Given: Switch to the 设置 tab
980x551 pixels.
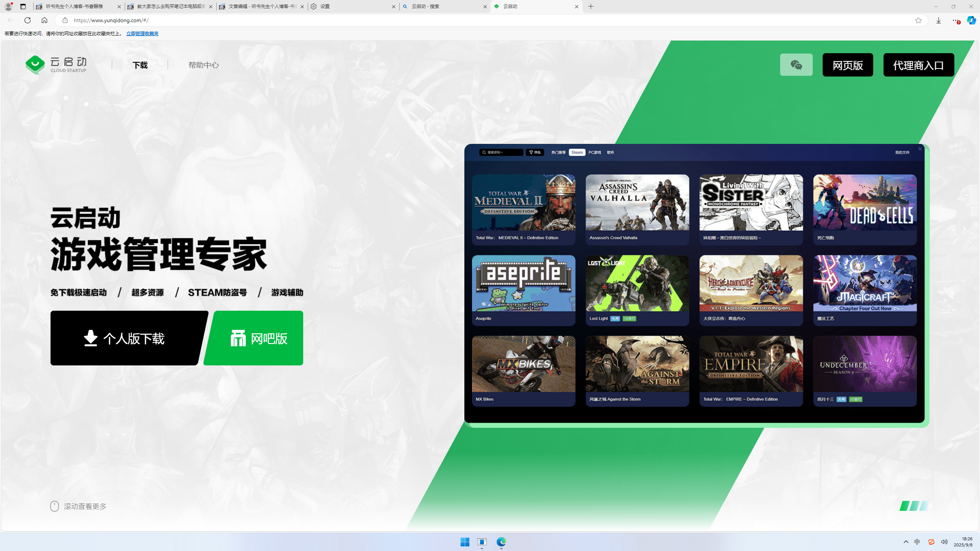Looking at the screenshot, I should pos(352,7).
